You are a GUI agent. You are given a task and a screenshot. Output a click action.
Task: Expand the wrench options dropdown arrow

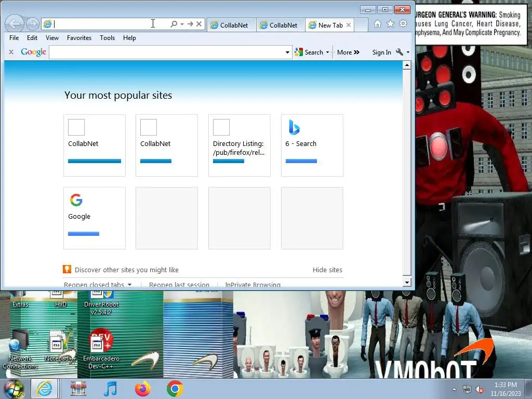click(x=408, y=52)
